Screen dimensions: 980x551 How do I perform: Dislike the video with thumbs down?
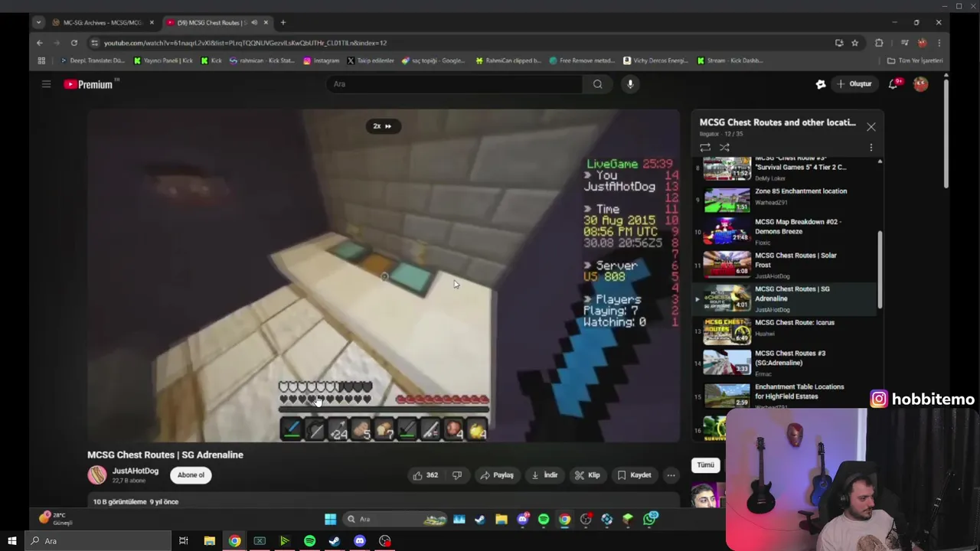[x=457, y=475]
